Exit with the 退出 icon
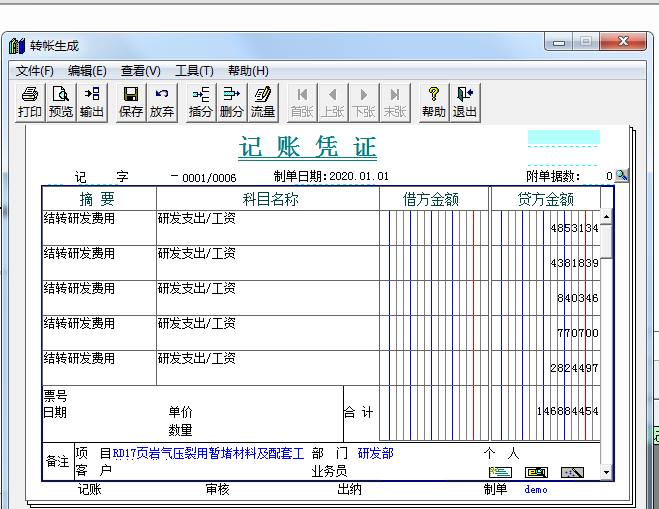659x509 pixels. pos(465,103)
